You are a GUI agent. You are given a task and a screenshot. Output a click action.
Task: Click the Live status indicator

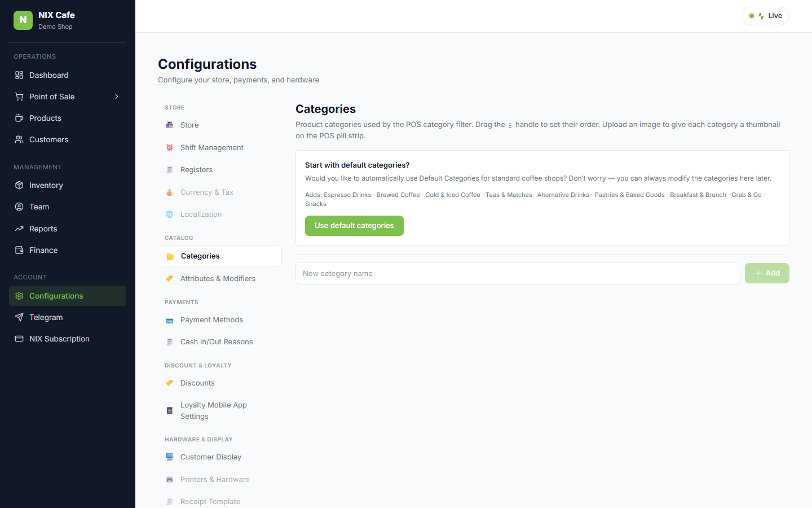click(766, 16)
